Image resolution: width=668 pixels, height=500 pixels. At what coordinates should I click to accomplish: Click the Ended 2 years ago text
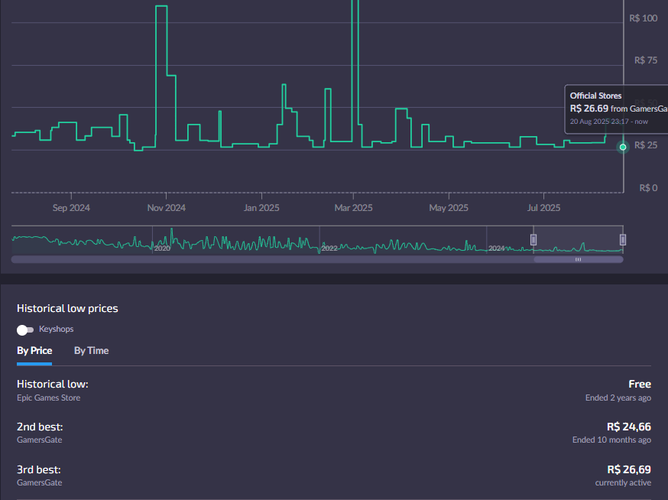pyautogui.click(x=618, y=398)
